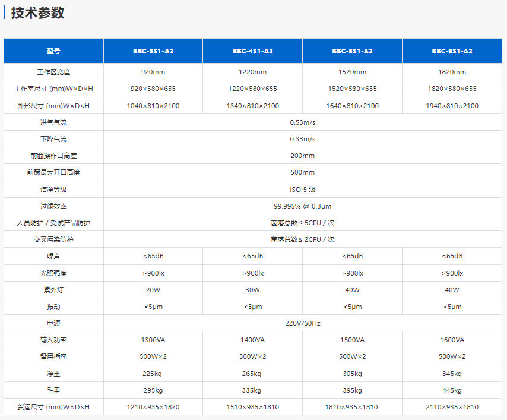Click the 1300VA input power cell
507x420 pixels.
(153, 340)
